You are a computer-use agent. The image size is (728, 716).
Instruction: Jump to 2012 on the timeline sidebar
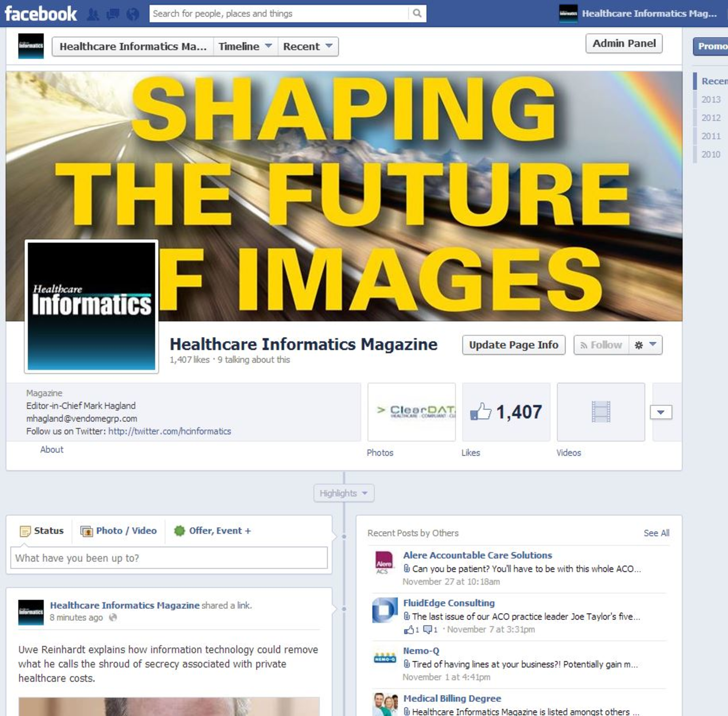[x=711, y=118]
